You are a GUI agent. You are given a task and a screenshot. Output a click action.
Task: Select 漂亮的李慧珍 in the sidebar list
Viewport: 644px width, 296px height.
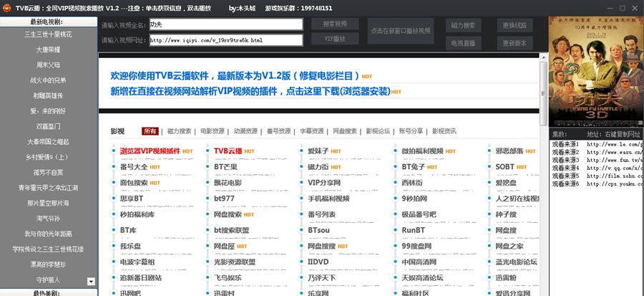click(x=49, y=264)
